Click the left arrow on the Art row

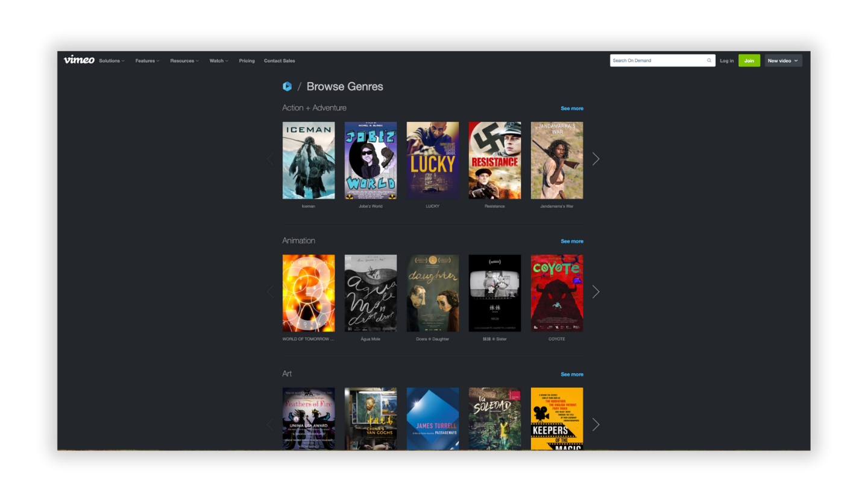[270, 424]
